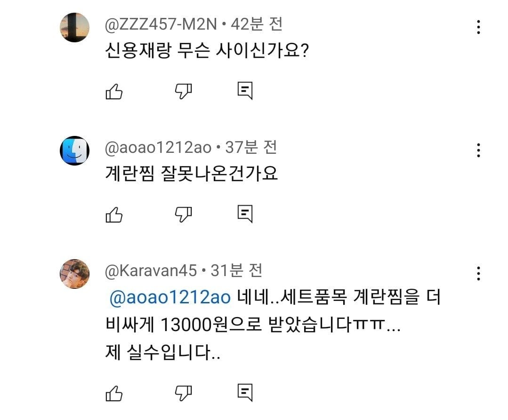Reply to the @ZZZ457-M2N comment
The image size is (508, 420).
click(245, 91)
